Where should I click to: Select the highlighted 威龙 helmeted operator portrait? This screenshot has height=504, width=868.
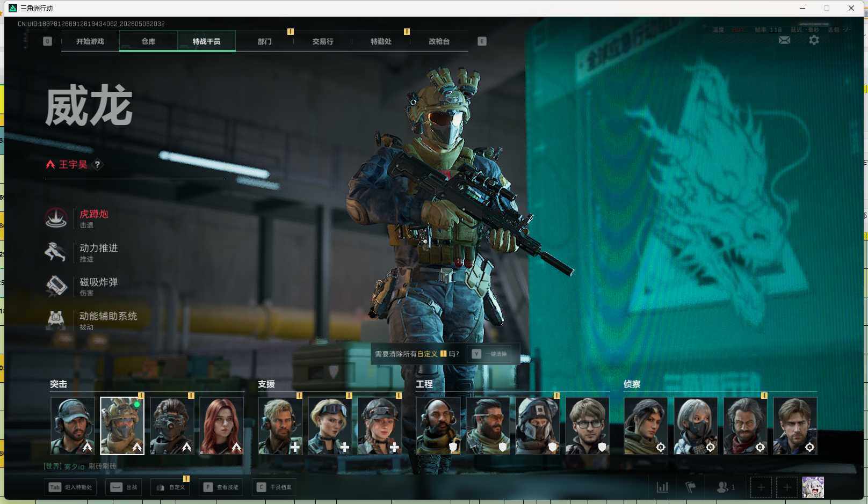[x=122, y=426]
